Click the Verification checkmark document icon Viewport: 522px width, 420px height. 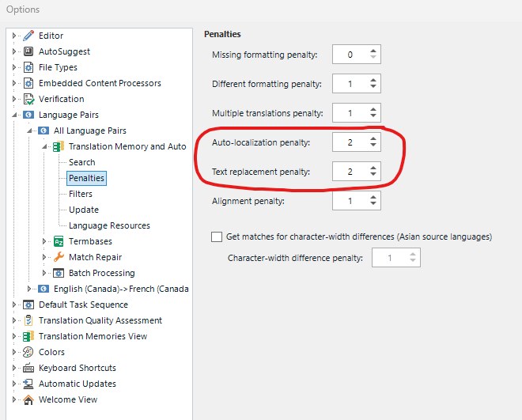(x=28, y=99)
